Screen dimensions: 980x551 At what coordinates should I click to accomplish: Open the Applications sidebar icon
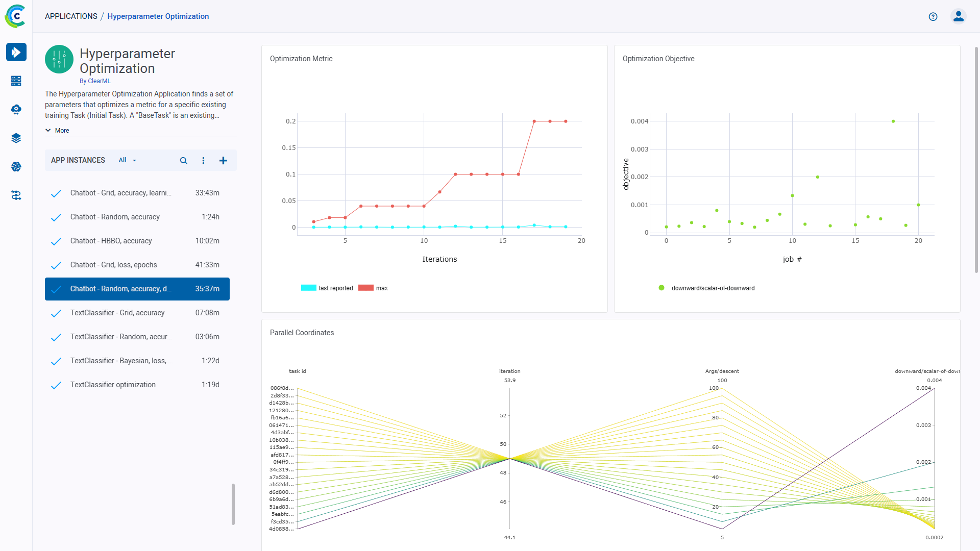[x=16, y=52]
